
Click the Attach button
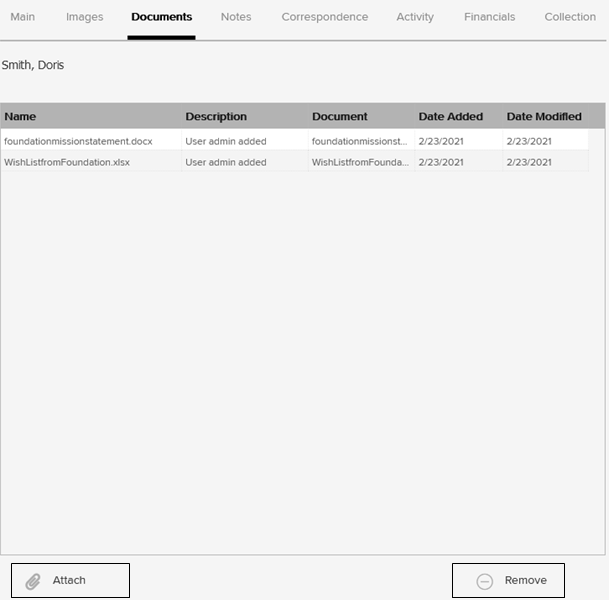(x=70, y=580)
